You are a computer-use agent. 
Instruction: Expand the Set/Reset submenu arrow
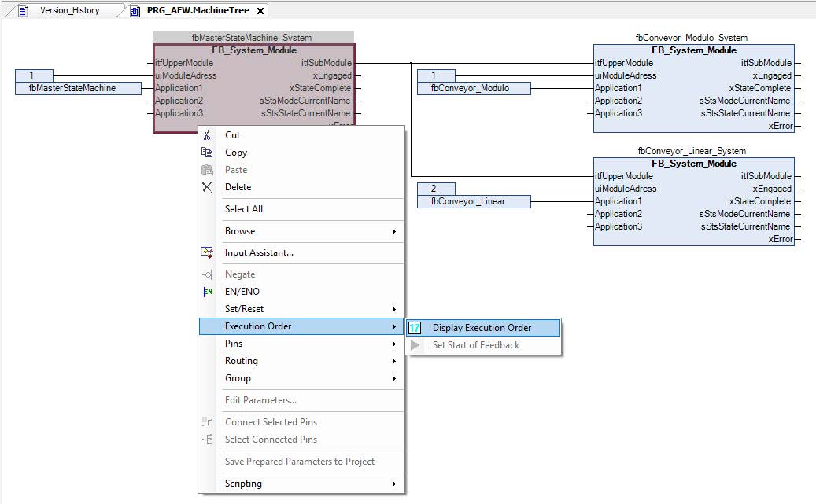[393, 309]
